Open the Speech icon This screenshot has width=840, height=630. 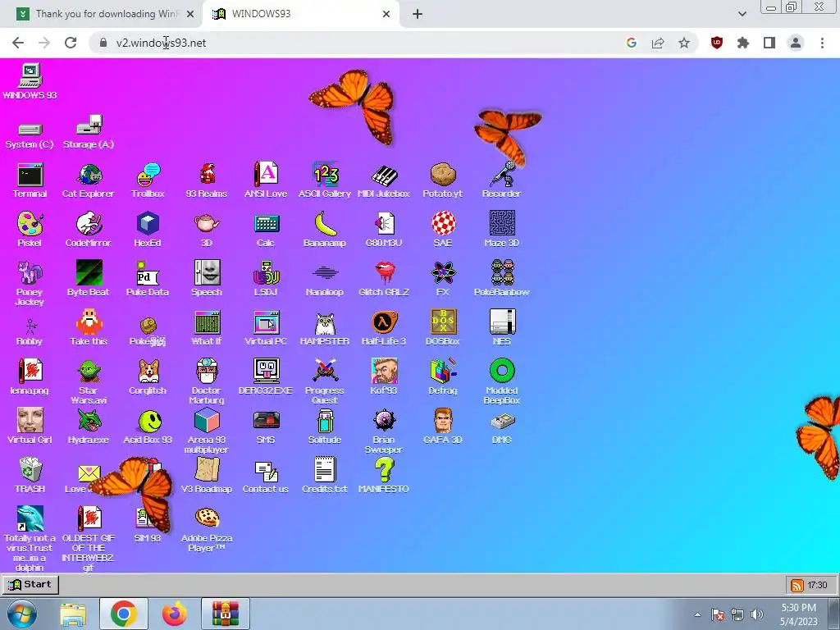(207, 279)
